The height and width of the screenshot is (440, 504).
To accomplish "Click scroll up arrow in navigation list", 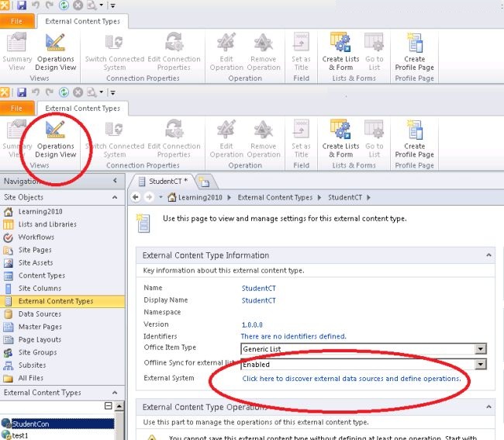I will click(119, 406).
